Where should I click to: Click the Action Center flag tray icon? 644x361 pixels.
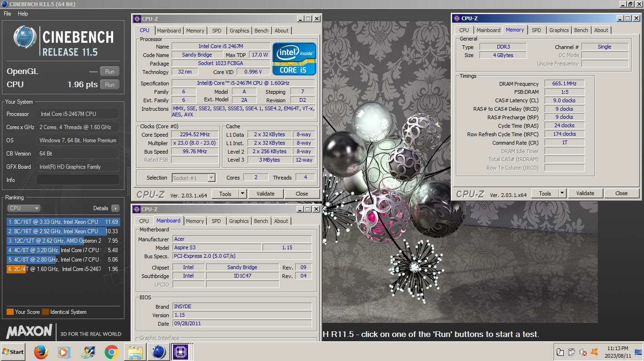(560, 352)
